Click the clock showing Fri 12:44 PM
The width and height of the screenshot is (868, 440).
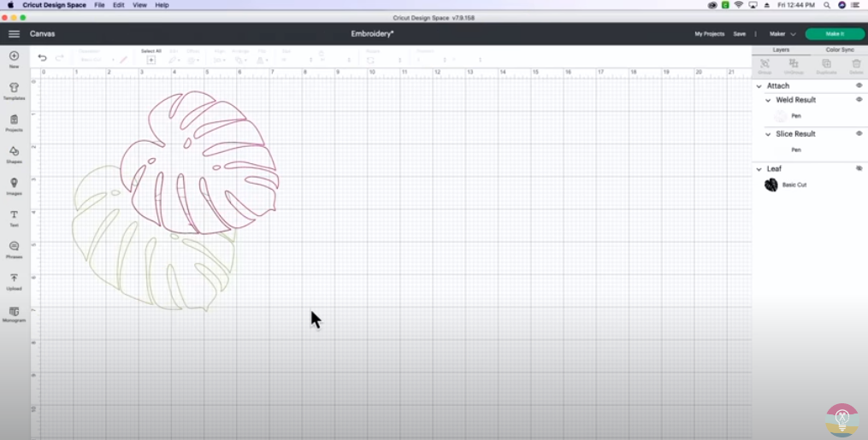point(796,5)
